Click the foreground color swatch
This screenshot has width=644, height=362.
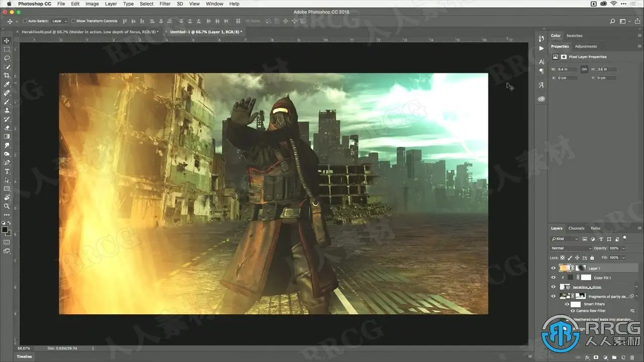(x=5, y=230)
